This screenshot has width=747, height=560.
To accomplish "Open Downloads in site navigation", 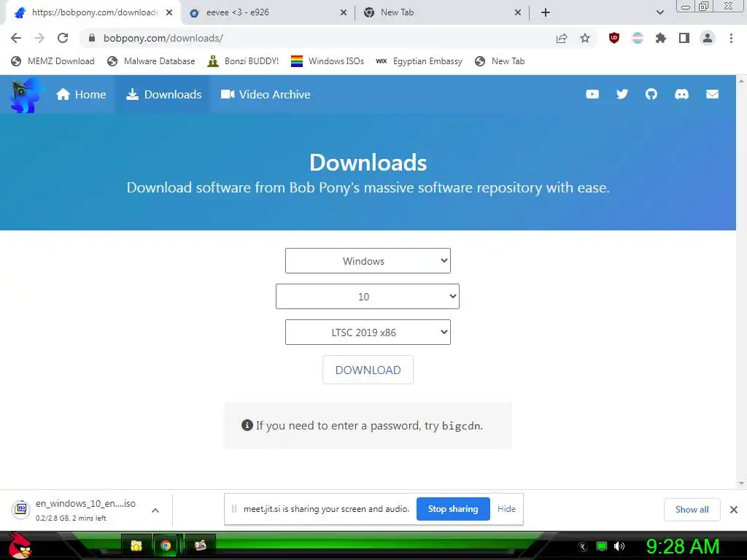I will (x=163, y=94).
